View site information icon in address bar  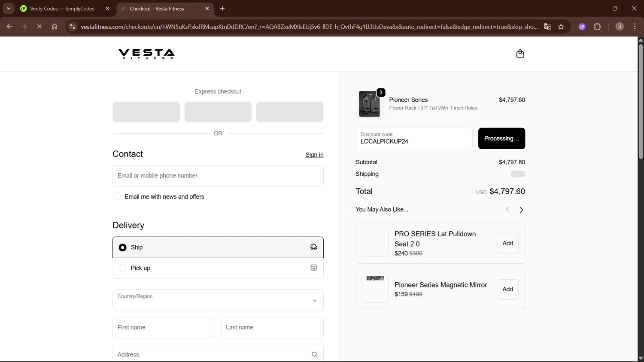tap(72, 27)
